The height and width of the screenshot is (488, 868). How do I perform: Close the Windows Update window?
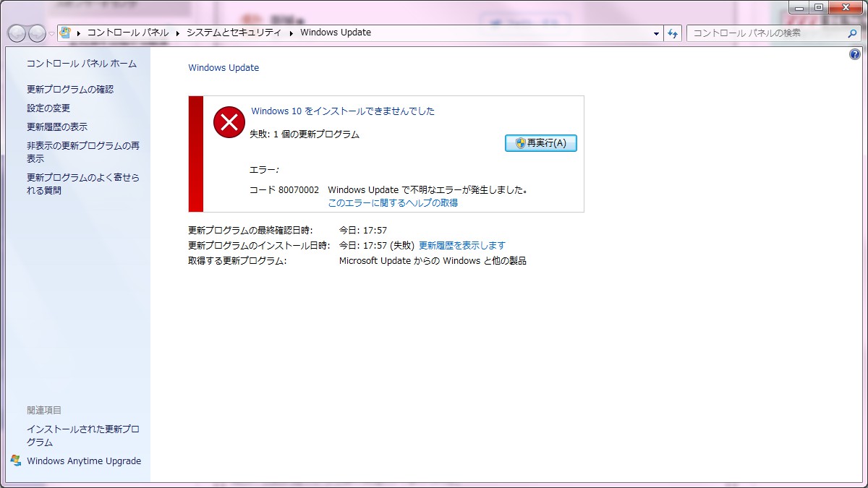tap(846, 7)
